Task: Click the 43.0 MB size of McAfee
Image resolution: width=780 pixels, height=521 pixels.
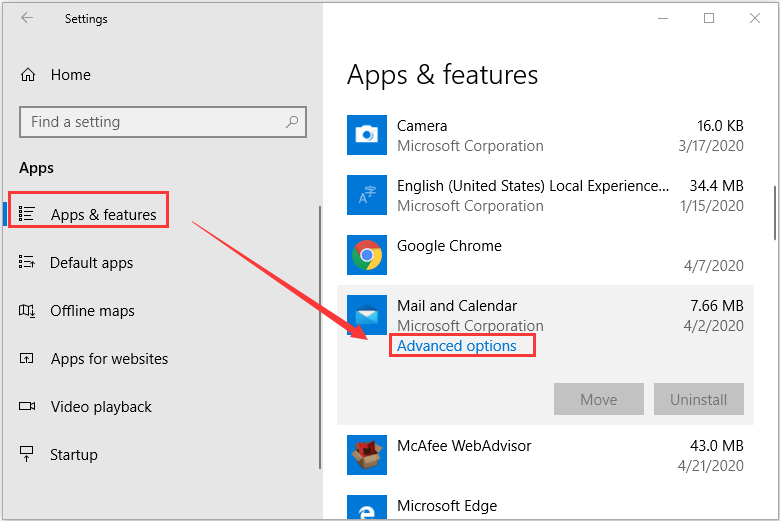Action: (716, 446)
